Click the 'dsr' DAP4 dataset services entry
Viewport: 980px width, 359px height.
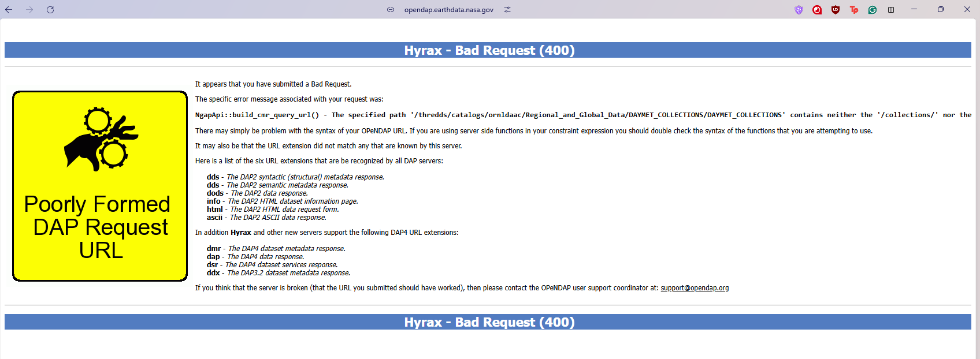(x=272, y=265)
